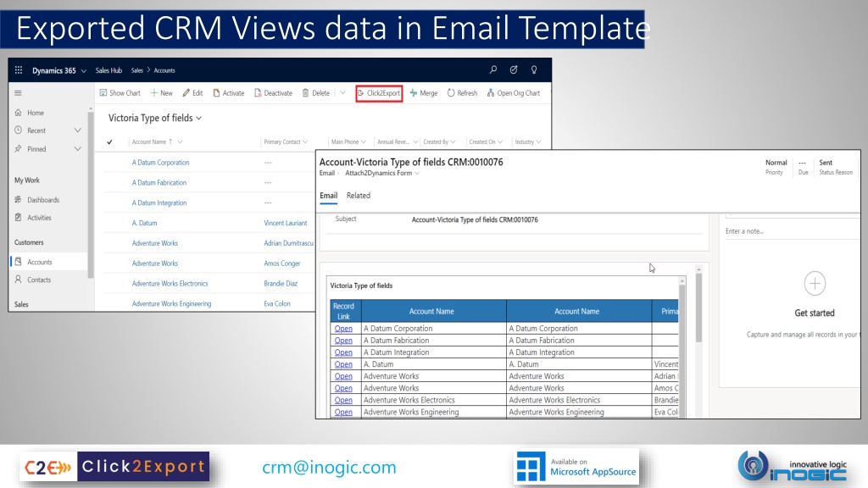The height and width of the screenshot is (488, 868).
Task: Click the search magnifier icon in header
Action: pyautogui.click(x=492, y=69)
